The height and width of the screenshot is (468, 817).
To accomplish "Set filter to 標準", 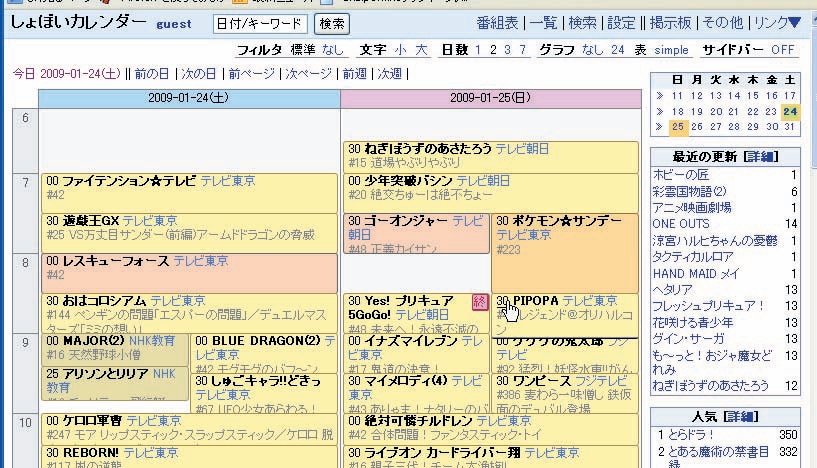I will [303, 50].
